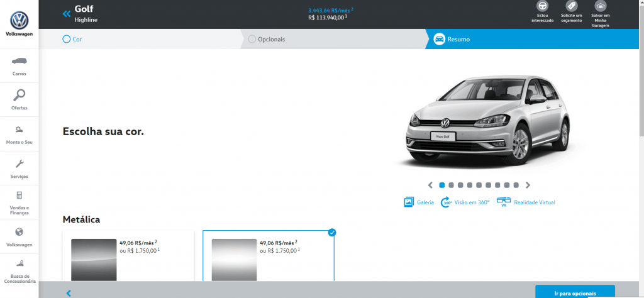Select fourth carousel dot
Screen dimensions: 644x298
click(x=469, y=185)
